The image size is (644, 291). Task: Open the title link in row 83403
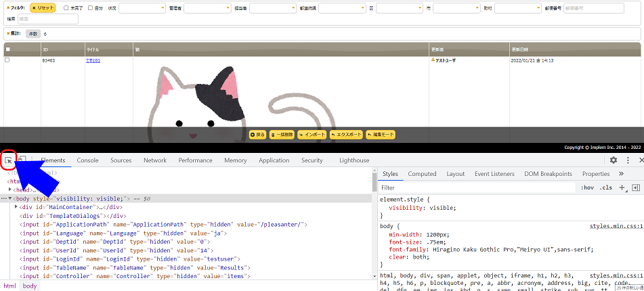[x=93, y=60]
